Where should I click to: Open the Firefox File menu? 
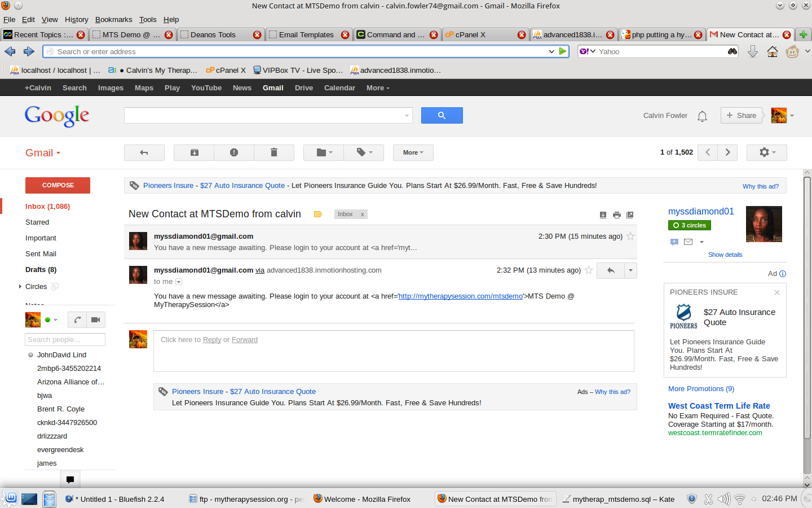pyautogui.click(x=9, y=19)
